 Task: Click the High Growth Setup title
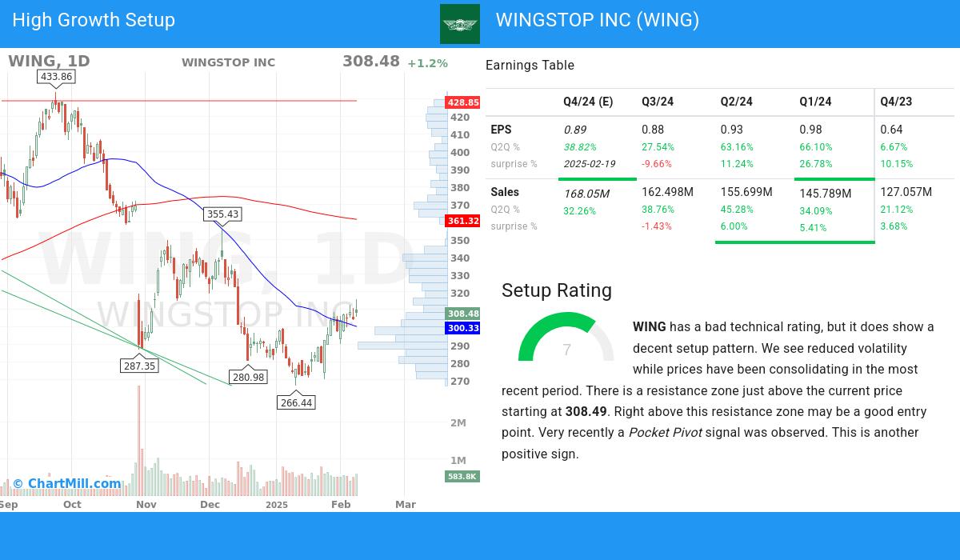pyautogui.click(x=94, y=20)
